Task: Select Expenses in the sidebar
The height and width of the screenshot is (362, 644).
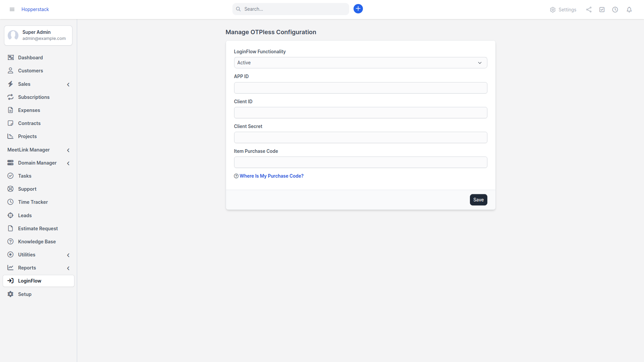Action: click(x=39, y=110)
